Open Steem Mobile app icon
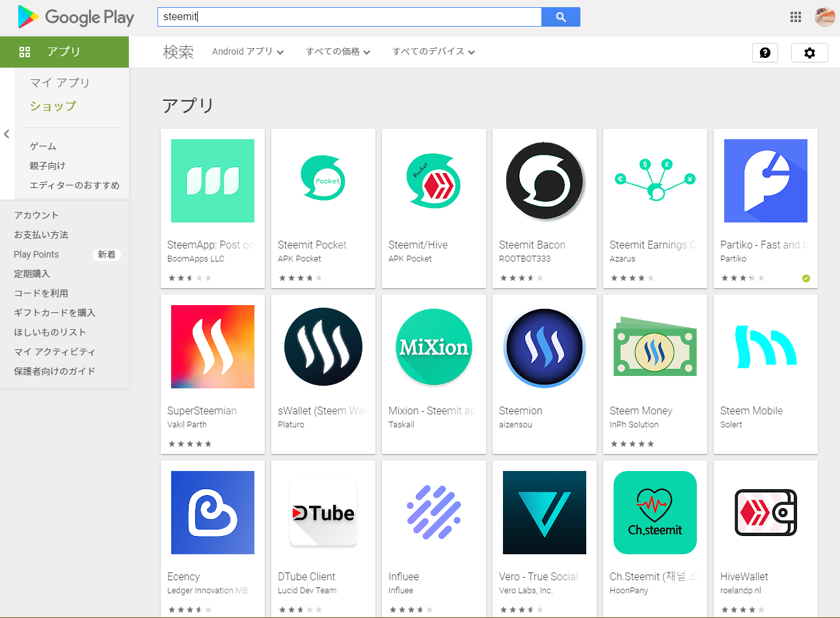The image size is (840, 618). tap(766, 347)
